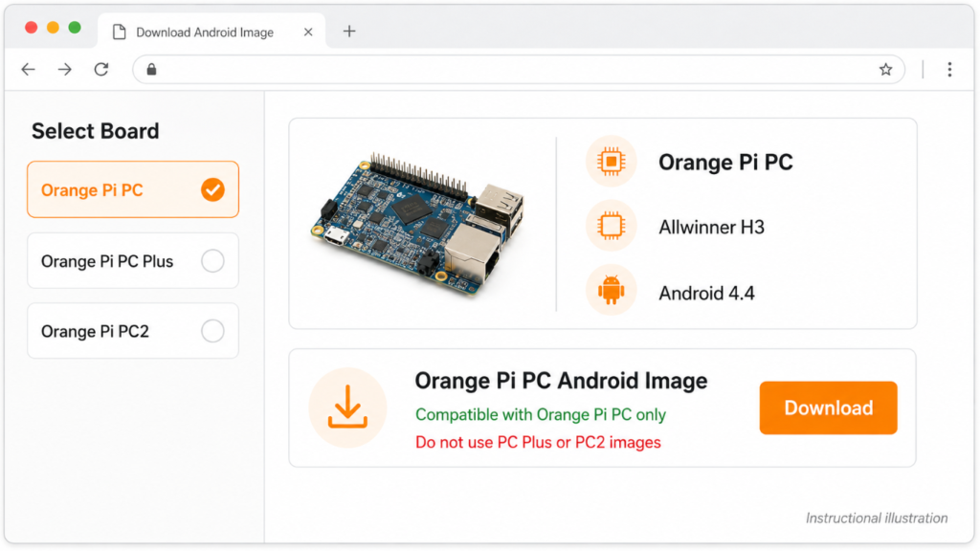Click the Orange Pi PC Plus label
Viewport: 980px width, 551px height.
(107, 261)
